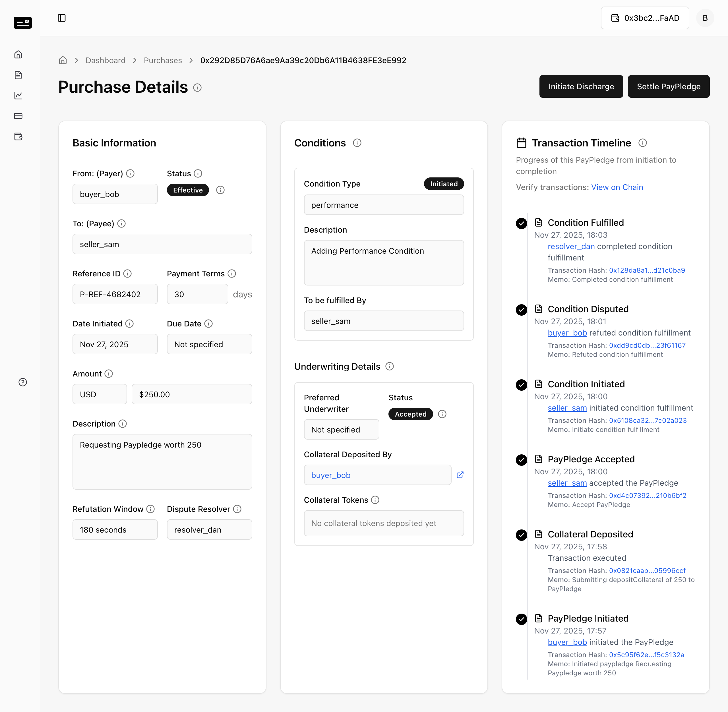Viewport: 728px width, 712px height.
Task: Click the help question mark icon
Action: click(23, 382)
